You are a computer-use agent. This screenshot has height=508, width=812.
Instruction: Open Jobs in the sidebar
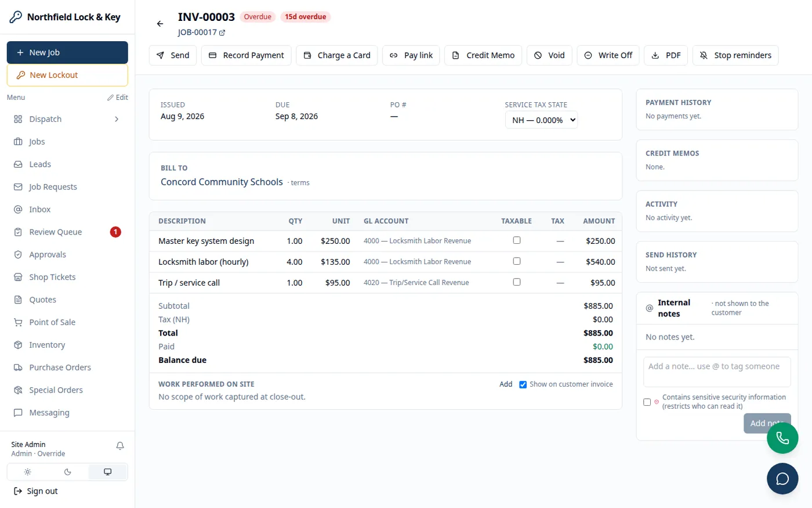67,142
